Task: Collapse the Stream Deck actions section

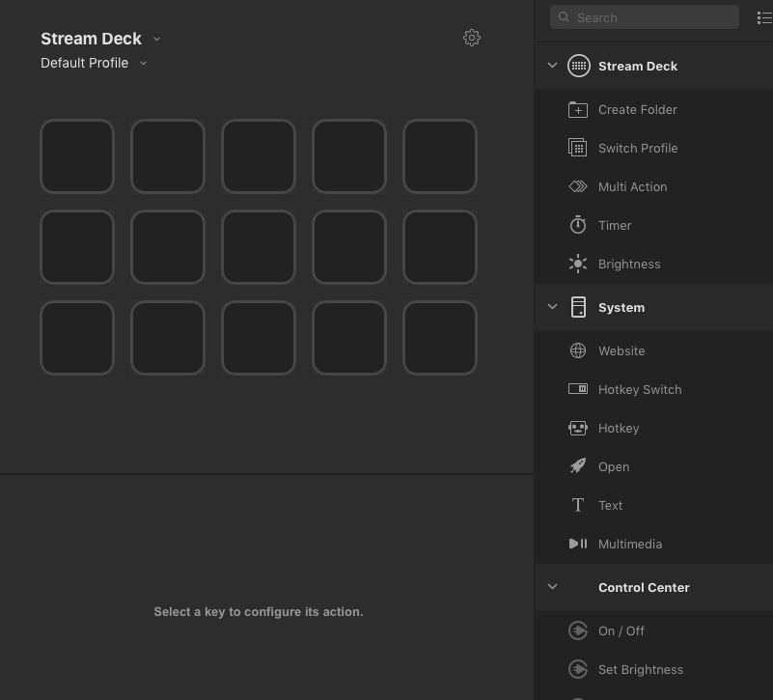Action: (552, 66)
